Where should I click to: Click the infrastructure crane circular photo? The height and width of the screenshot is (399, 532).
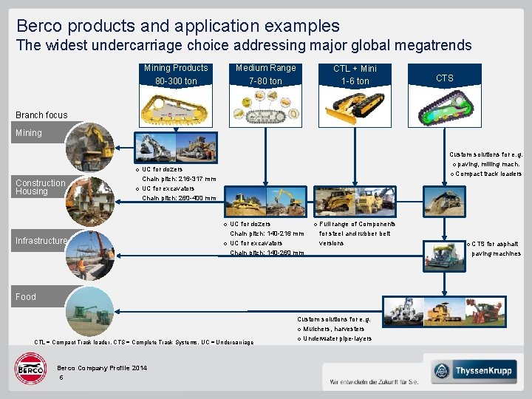click(89, 256)
